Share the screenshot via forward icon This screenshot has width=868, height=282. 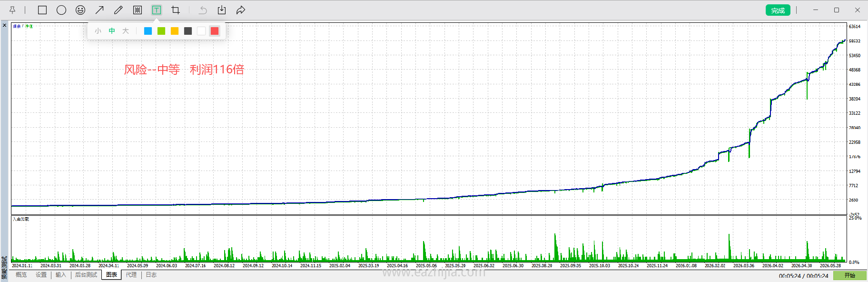click(241, 10)
